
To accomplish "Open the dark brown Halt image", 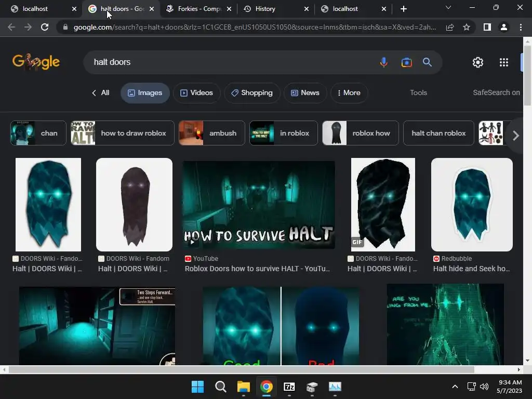I will coord(135,205).
